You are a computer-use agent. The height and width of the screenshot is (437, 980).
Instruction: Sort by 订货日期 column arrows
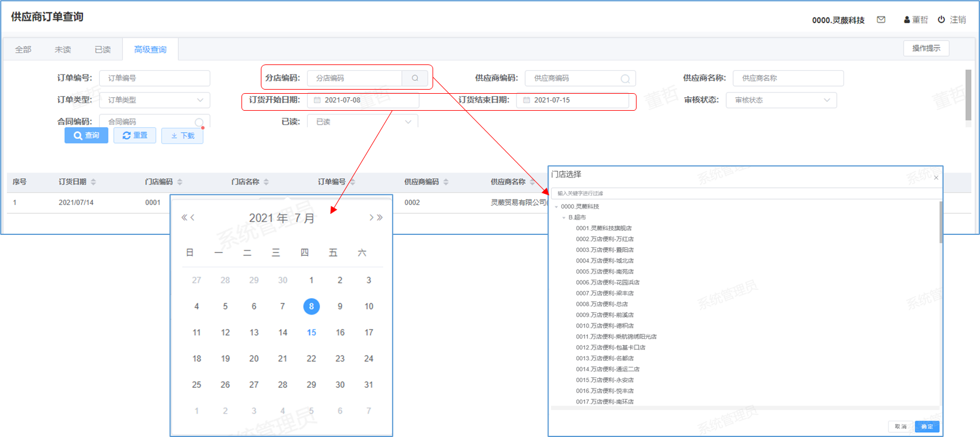[94, 182]
